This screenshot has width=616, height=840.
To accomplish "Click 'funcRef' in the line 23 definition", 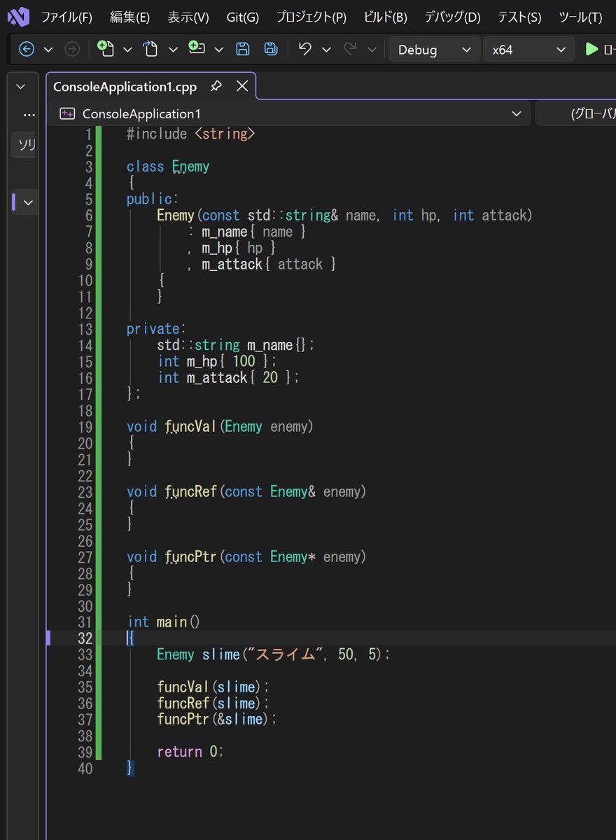I will 191,491.
